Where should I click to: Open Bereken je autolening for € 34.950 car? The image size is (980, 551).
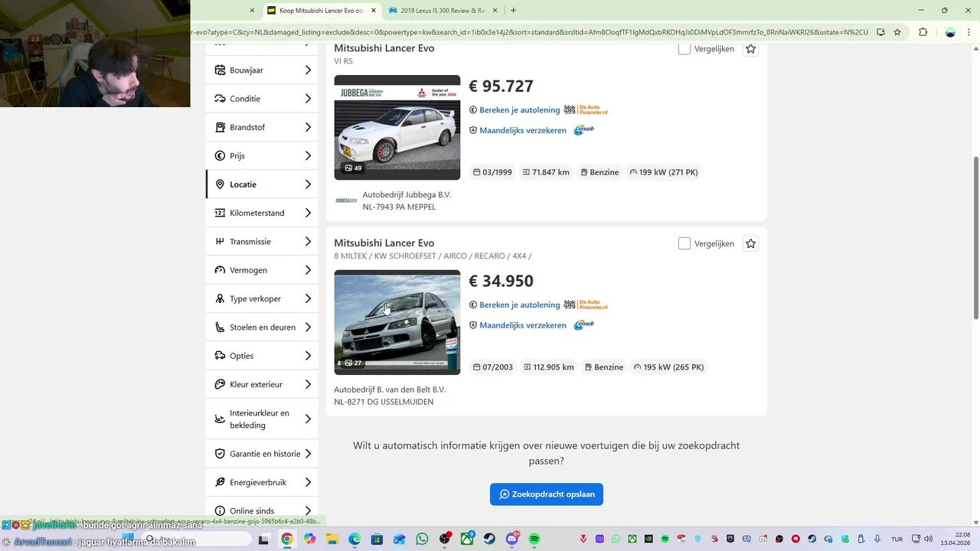519,305
